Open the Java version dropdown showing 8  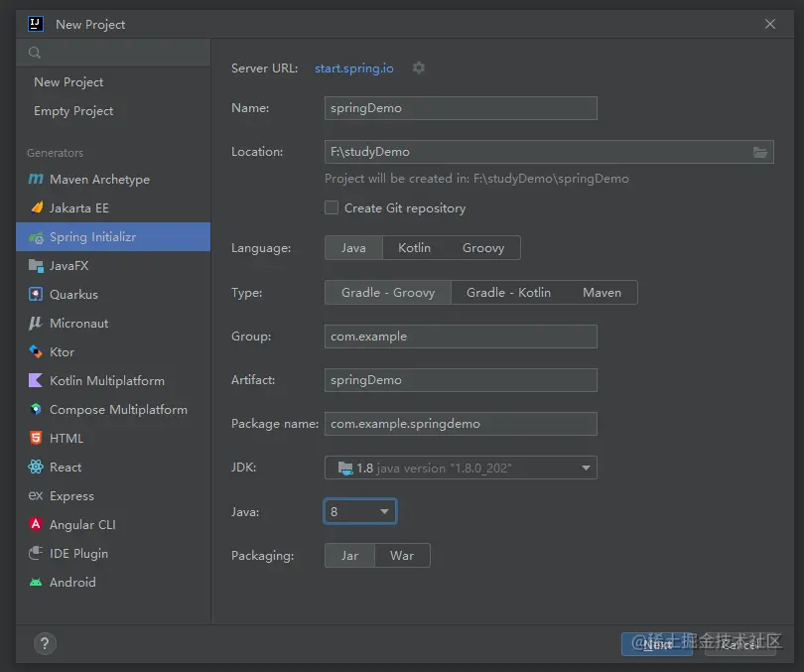[360, 511]
